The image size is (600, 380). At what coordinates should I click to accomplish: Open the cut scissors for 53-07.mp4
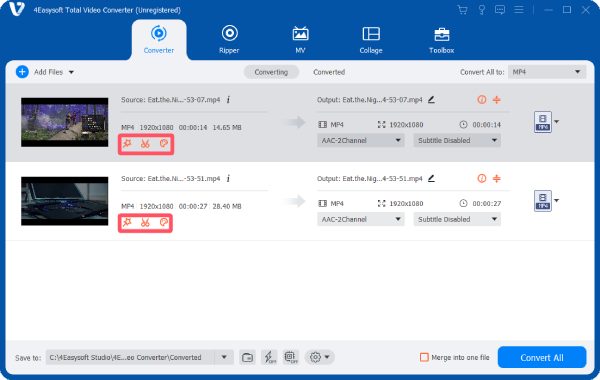coord(145,144)
